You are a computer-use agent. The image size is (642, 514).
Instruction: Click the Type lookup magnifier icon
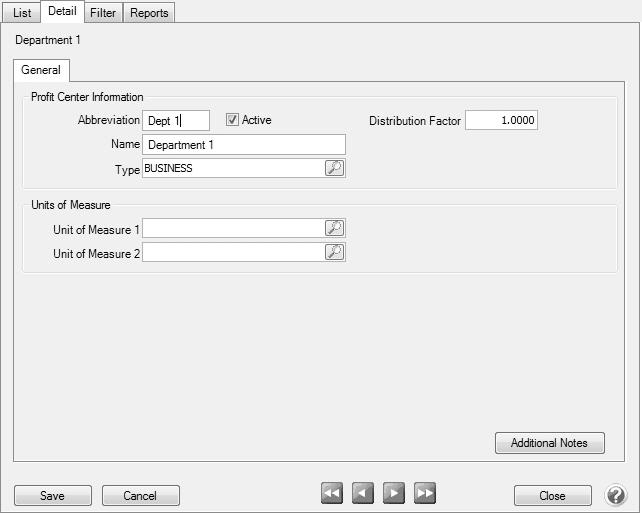tap(335, 169)
